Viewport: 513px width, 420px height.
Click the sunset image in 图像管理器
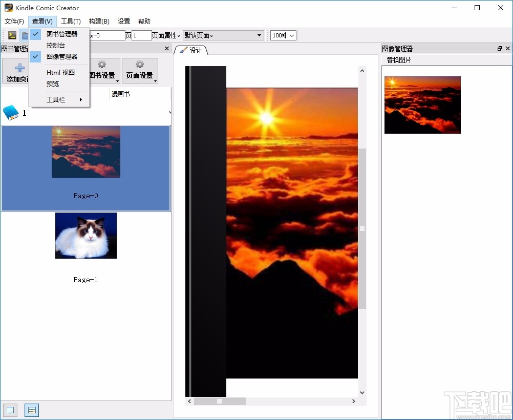click(x=422, y=105)
